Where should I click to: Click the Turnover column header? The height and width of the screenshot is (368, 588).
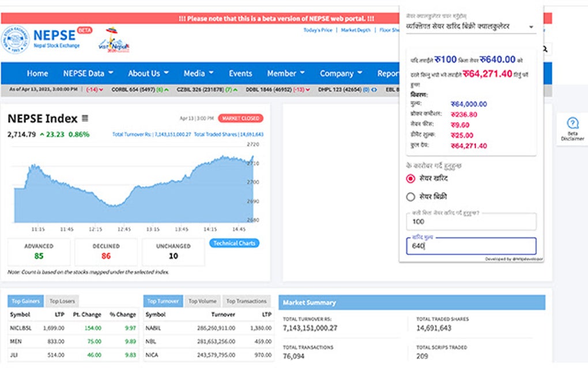(x=223, y=314)
